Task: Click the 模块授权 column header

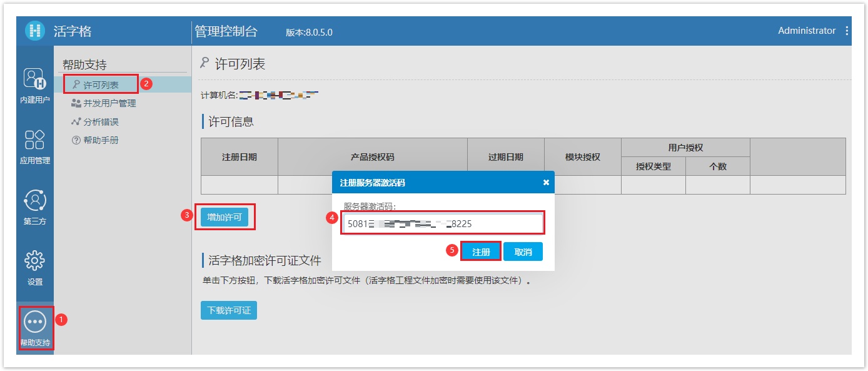Action: point(583,157)
